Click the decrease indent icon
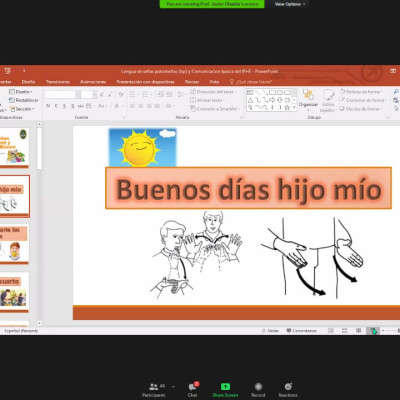 click(161, 95)
